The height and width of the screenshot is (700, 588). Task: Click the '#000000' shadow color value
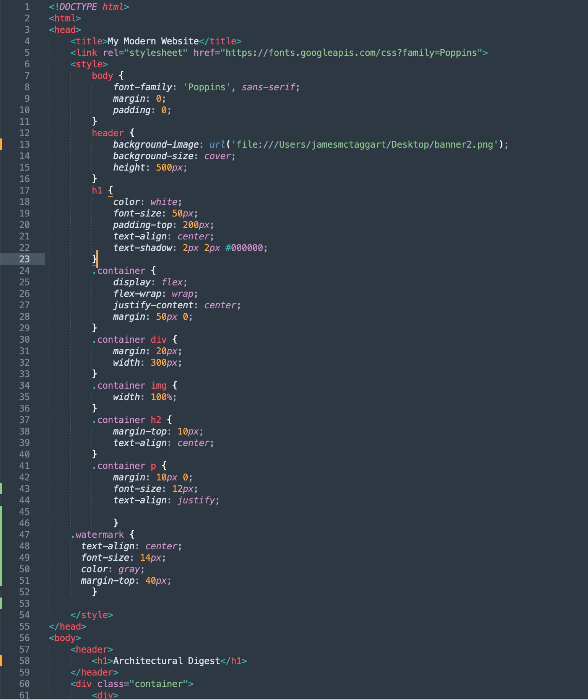(x=244, y=247)
